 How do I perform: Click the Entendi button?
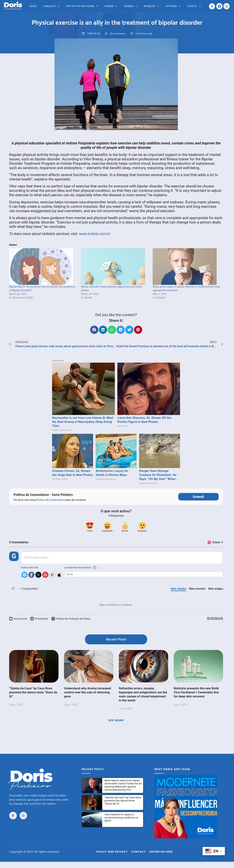198,497
